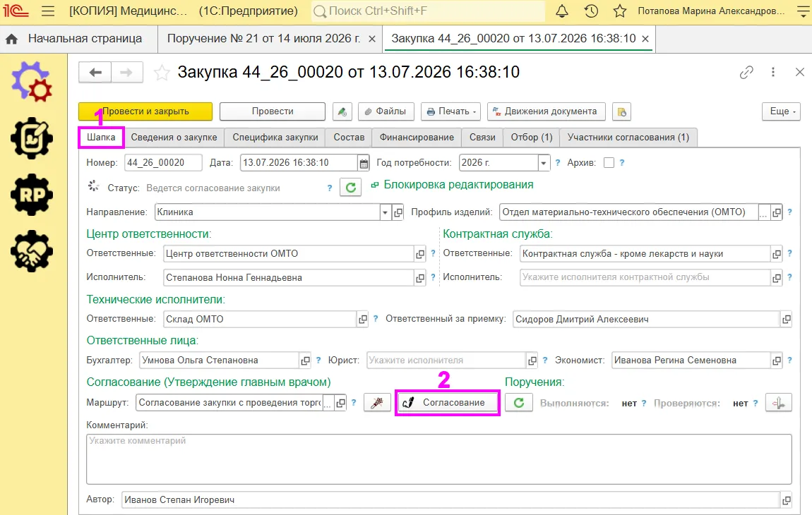The height and width of the screenshot is (515, 812).
Task: Open the Маршрут record icon
Action: point(340,403)
